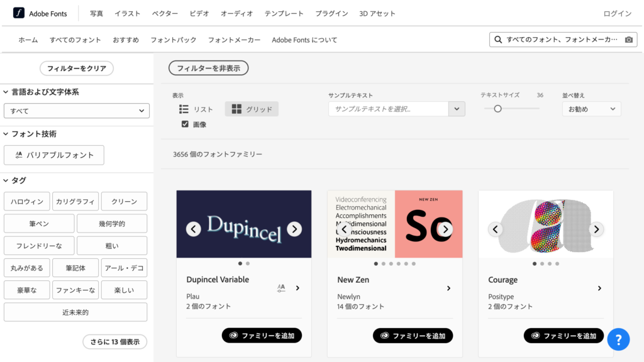Click the Adobe Fonts logo
Screen dimensions: 644x362
coord(39,12)
